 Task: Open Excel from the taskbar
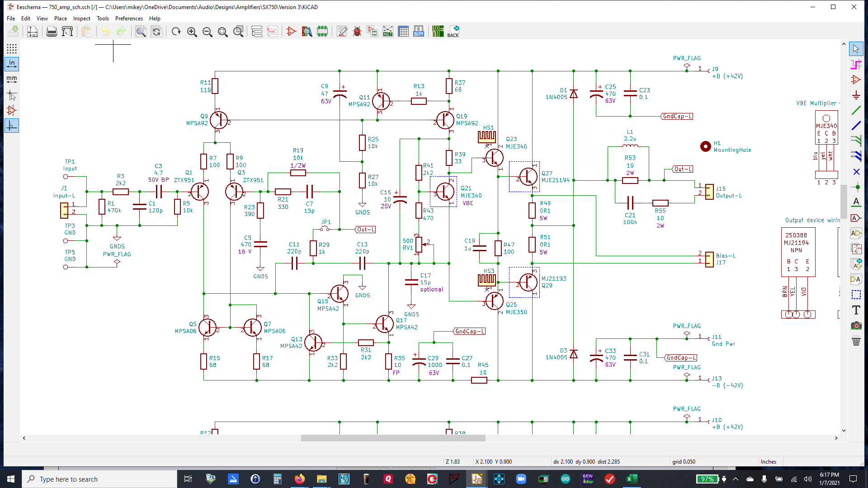click(x=632, y=479)
